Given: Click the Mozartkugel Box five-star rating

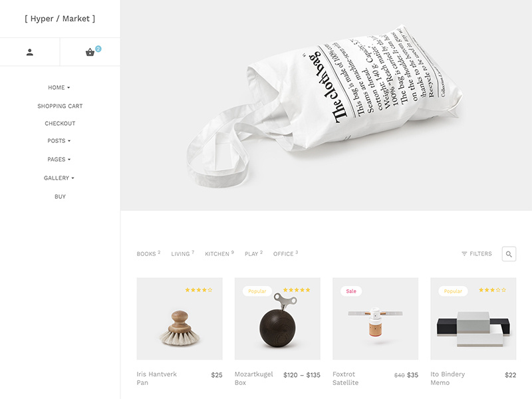Looking at the screenshot, I should click(x=297, y=290).
